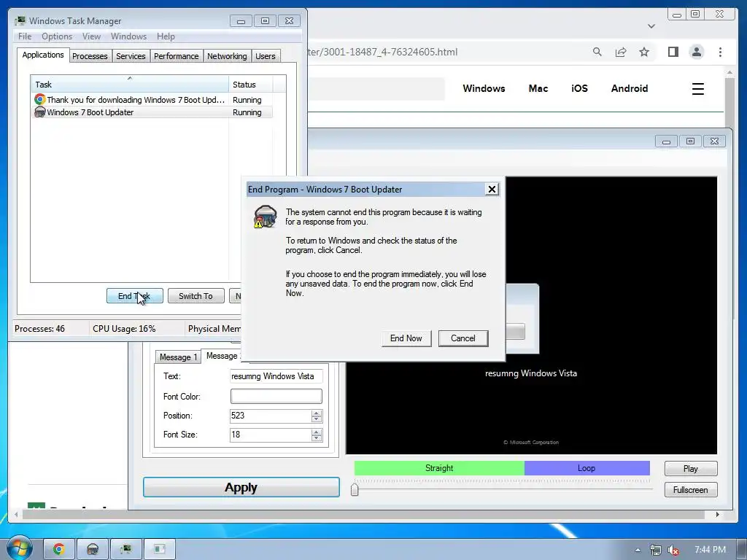Expand the Chrome tab search chevron
Screen dimensions: 747x560
pos(651,26)
